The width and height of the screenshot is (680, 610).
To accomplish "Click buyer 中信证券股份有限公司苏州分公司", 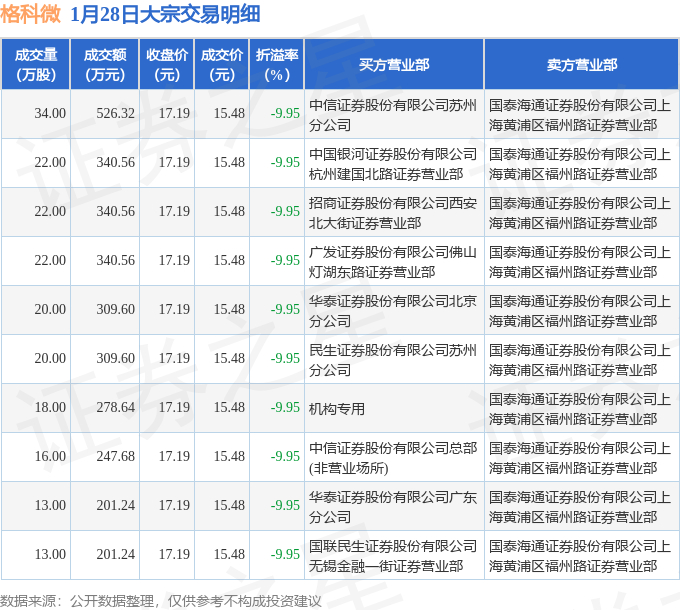I will [393, 115].
